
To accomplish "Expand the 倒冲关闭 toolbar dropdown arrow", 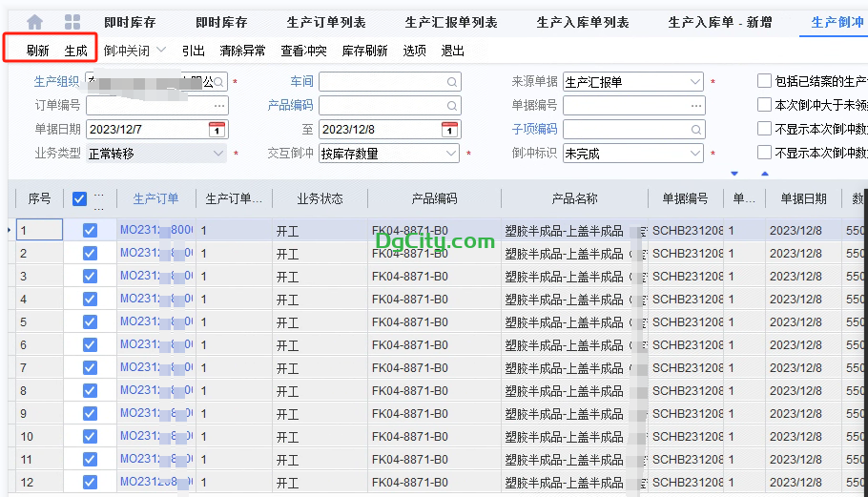I will (x=161, y=51).
